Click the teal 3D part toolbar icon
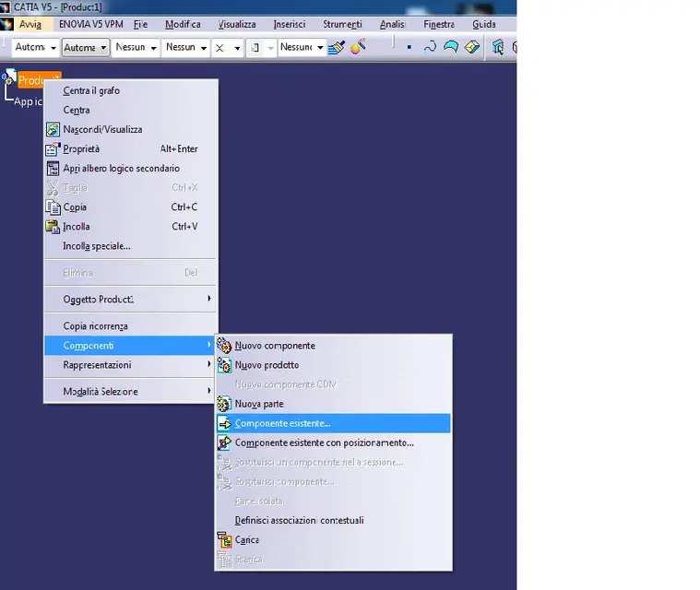The image size is (700, 590). point(498,47)
